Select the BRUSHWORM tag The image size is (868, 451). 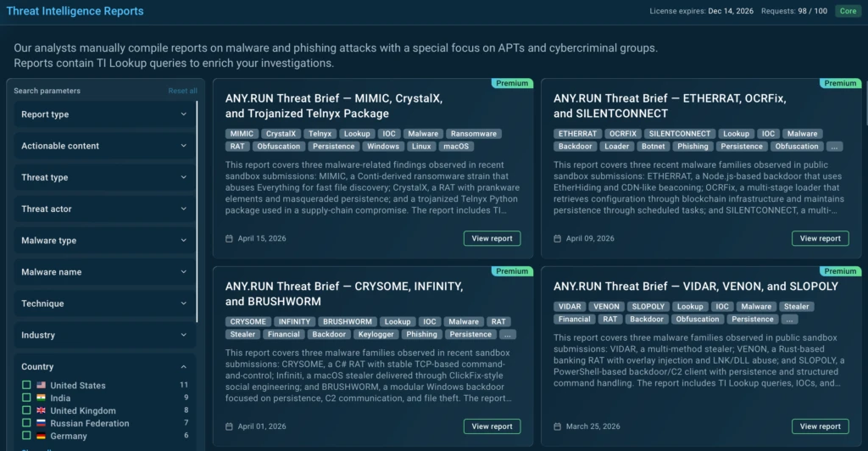click(348, 322)
